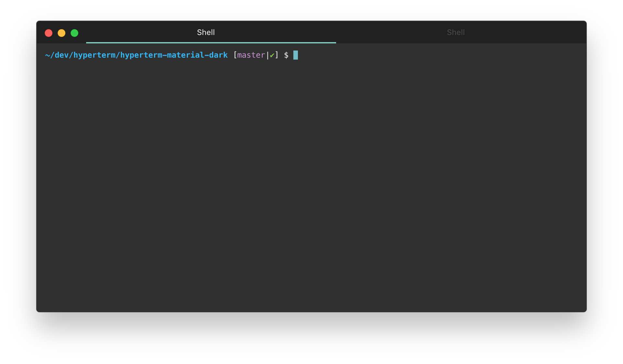
Task: Click the teal block cursor
Action: coord(295,55)
